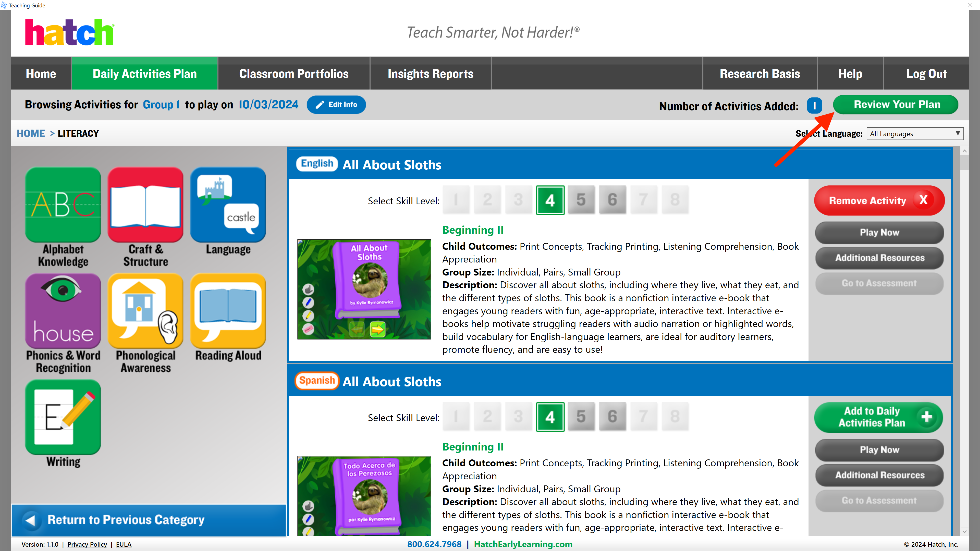This screenshot has height=551, width=980.
Task: Click the LITERACY breadcrumb text
Action: (x=78, y=133)
